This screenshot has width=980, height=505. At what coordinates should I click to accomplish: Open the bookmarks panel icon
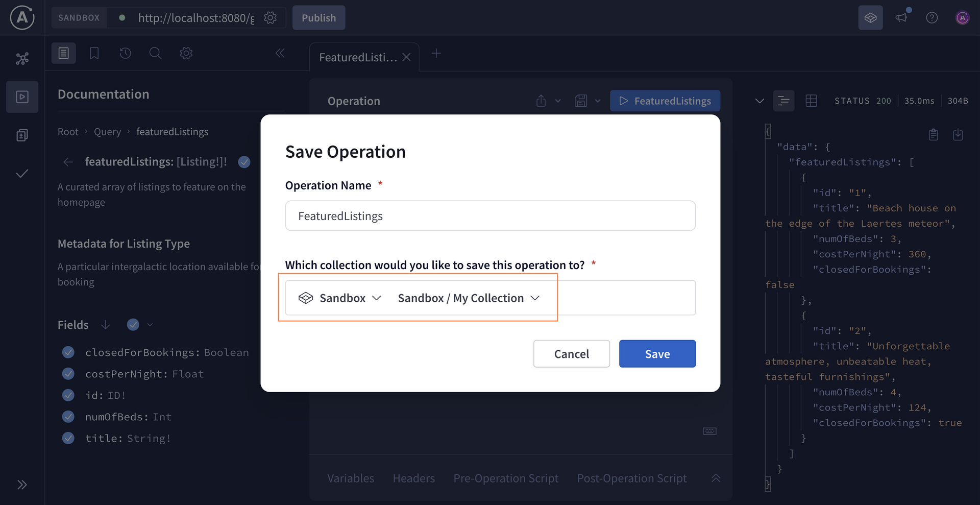click(x=94, y=53)
